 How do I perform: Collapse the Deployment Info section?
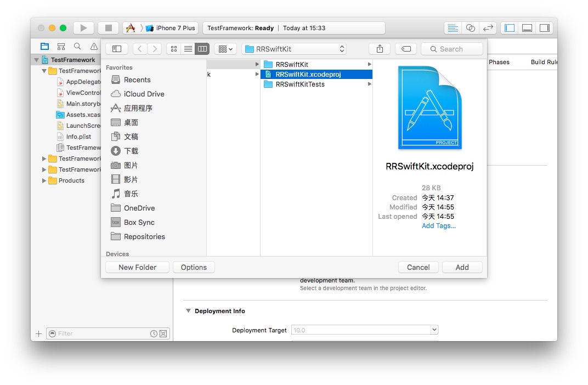(188, 311)
